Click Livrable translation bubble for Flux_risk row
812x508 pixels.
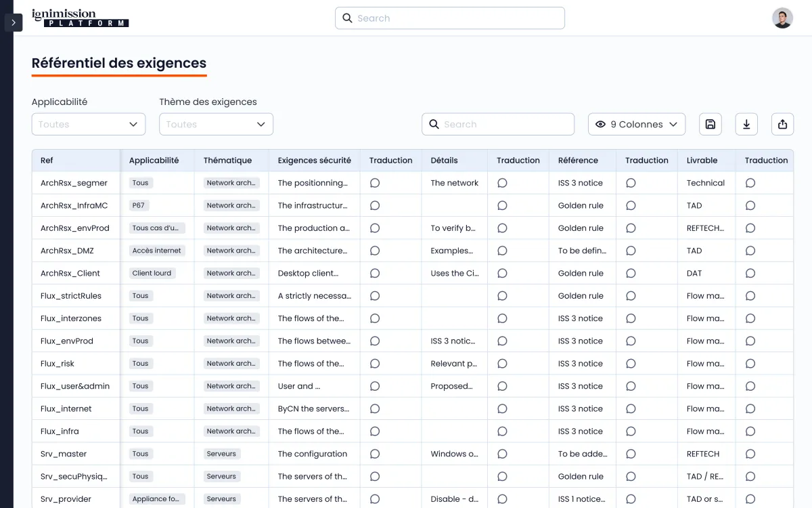750,364
